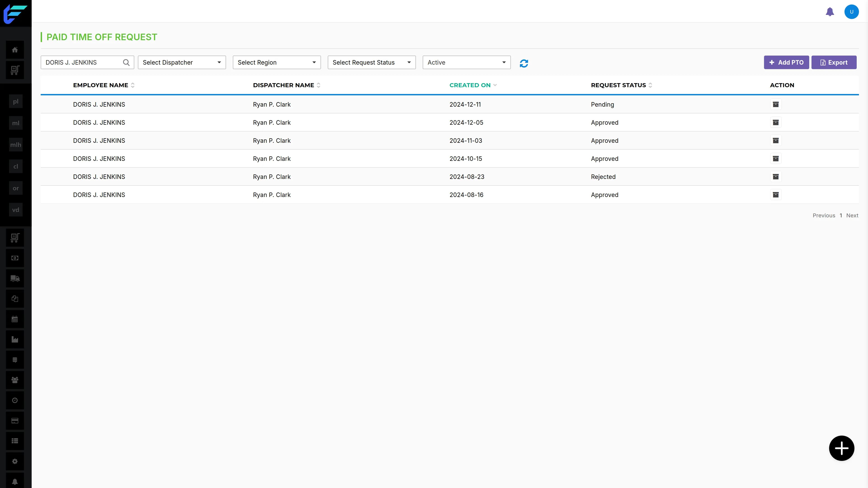868x488 pixels.
Task: Open notifications bell in top header
Action: point(830,12)
